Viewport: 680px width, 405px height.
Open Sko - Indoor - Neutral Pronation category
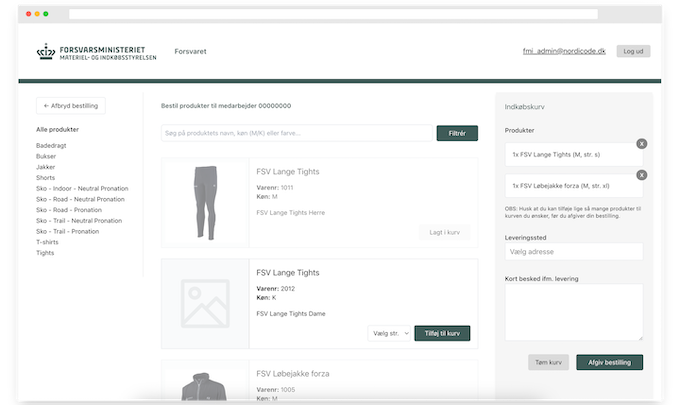[x=82, y=189]
